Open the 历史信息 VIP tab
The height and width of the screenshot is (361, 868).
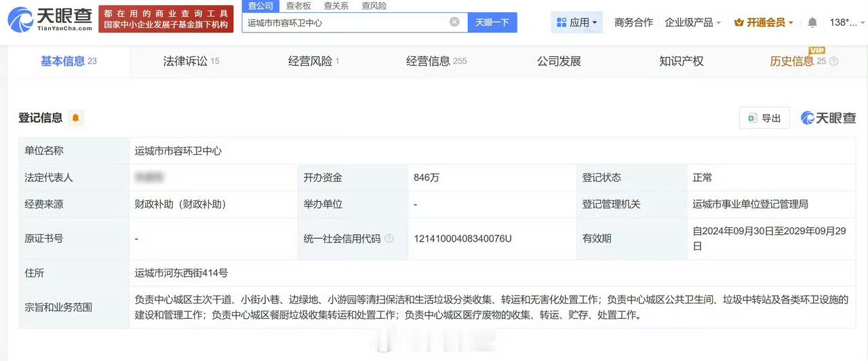pos(797,61)
